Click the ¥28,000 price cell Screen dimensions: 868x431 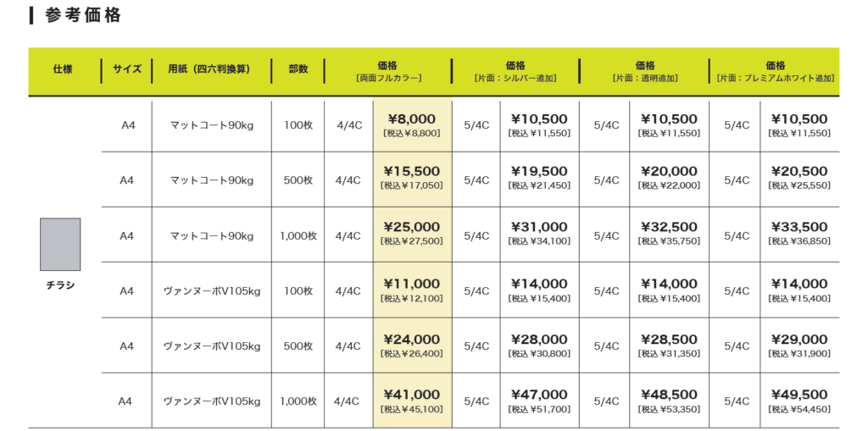(539, 345)
